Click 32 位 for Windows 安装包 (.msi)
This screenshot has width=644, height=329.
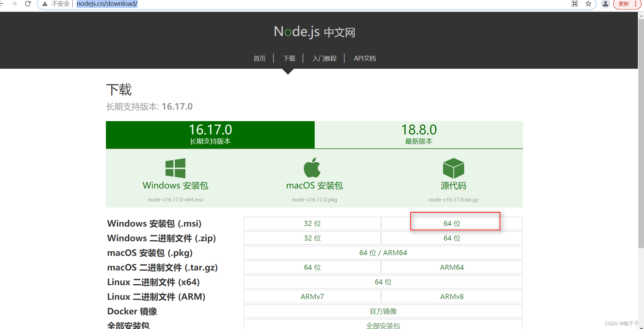click(312, 224)
